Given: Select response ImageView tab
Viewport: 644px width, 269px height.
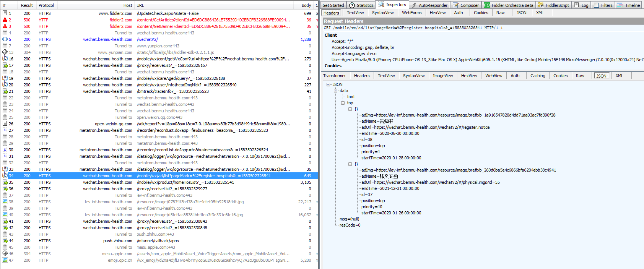Looking at the screenshot, I should 442,76.
